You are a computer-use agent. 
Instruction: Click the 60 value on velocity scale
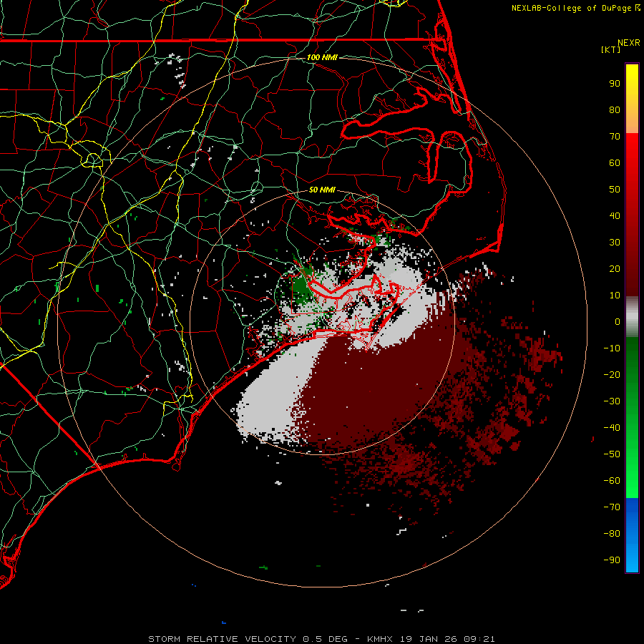coord(615,163)
